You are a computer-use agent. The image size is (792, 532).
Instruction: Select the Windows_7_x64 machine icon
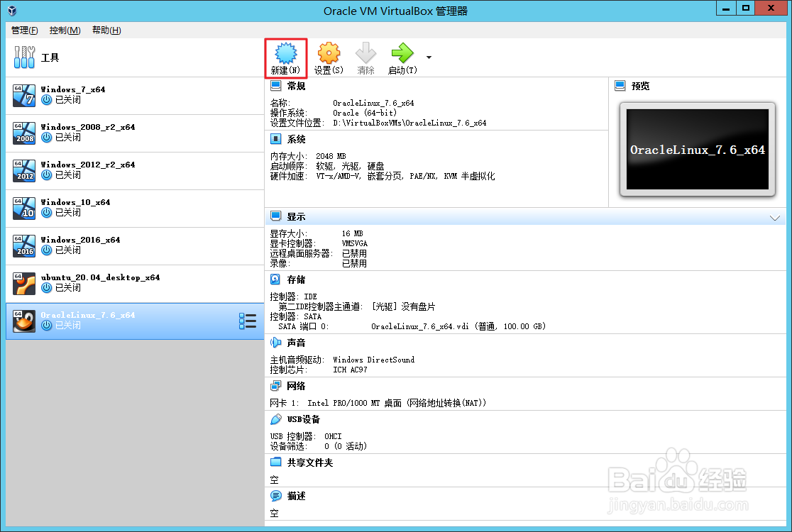pyautogui.click(x=24, y=95)
